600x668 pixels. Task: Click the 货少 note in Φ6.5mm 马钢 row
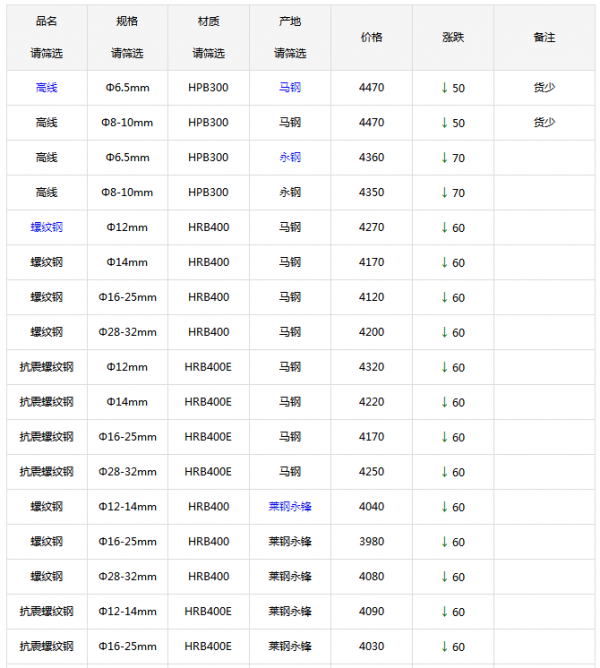click(x=544, y=88)
